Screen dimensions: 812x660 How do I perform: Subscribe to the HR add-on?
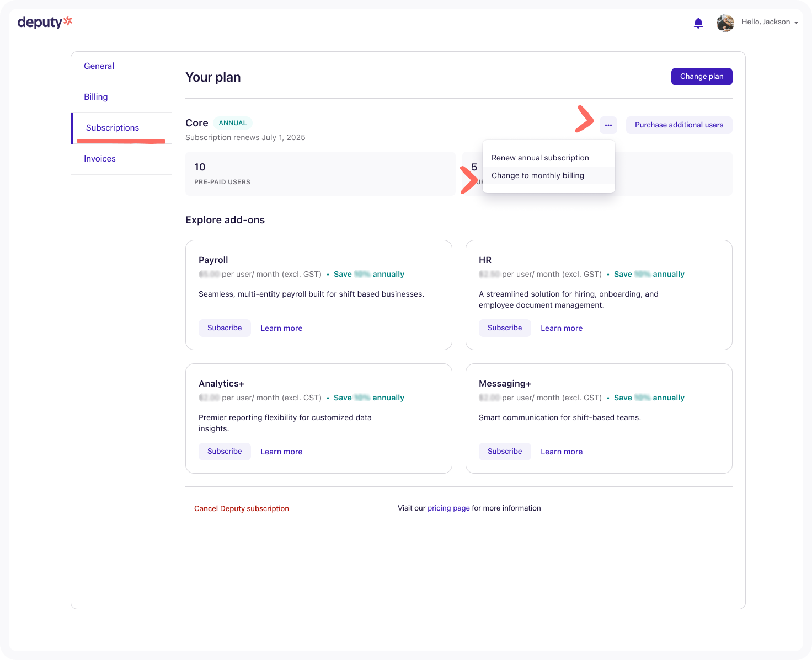[x=504, y=328]
